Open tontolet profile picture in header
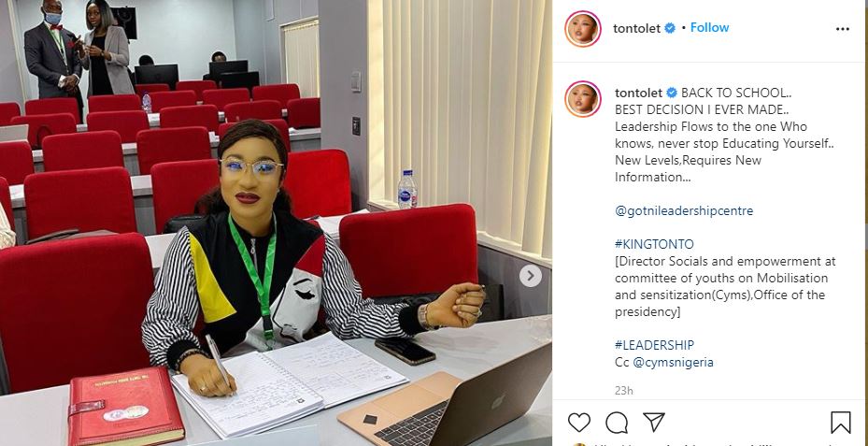The height and width of the screenshot is (446, 868). point(582,29)
